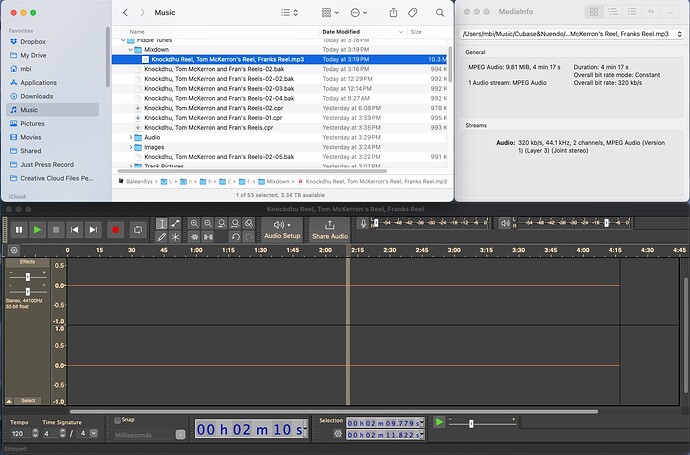This screenshot has width=690, height=455.
Task: Open Downloads in the Finder sidebar
Action: pos(37,96)
